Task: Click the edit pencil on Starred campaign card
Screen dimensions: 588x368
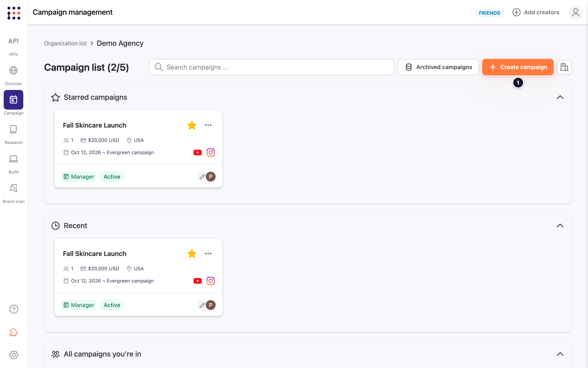Action: click(202, 177)
